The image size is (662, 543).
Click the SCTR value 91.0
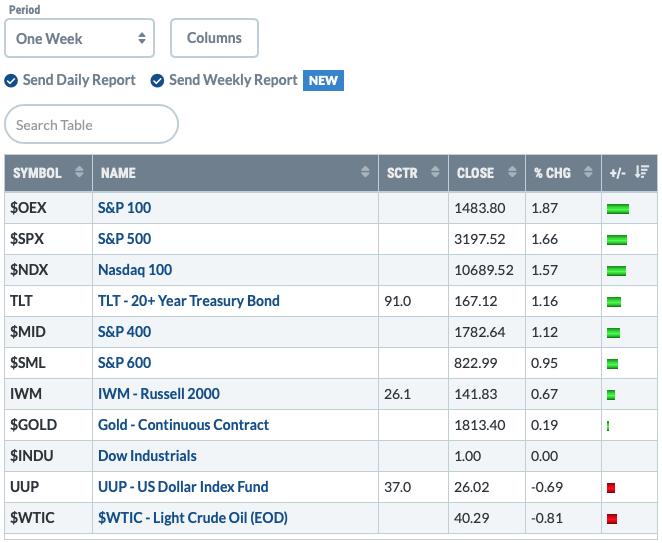pyautogui.click(x=398, y=301)
